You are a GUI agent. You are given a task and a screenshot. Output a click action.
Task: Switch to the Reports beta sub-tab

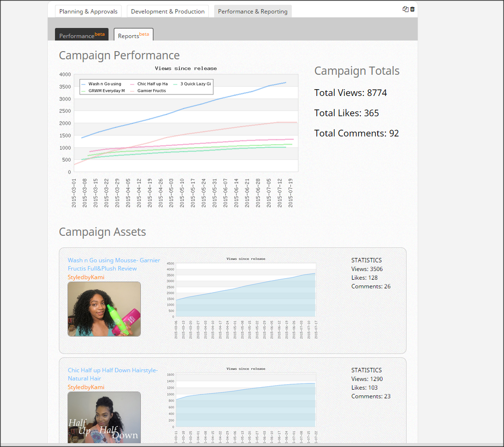[x=133, y=35]
